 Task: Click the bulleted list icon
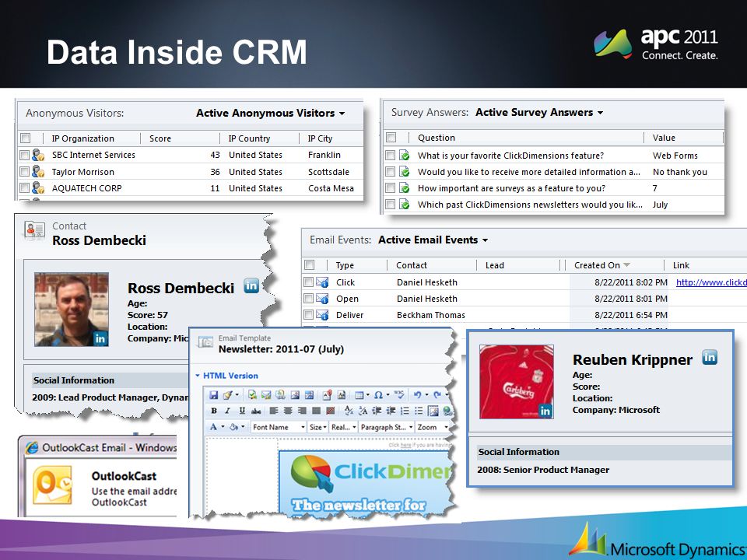pyautogui.click(x=419, y=411)
